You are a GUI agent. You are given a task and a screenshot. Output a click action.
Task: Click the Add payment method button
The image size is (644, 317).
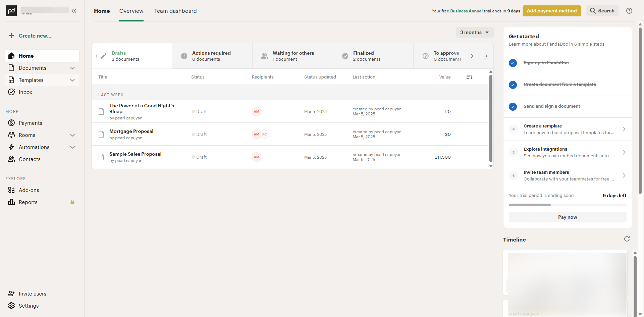(x=552, y=11)
